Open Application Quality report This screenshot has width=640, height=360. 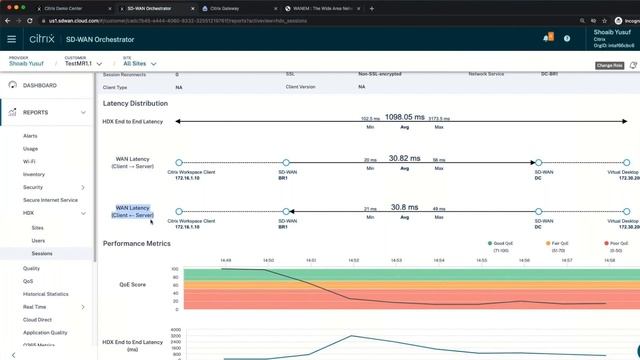click(45, 333)
